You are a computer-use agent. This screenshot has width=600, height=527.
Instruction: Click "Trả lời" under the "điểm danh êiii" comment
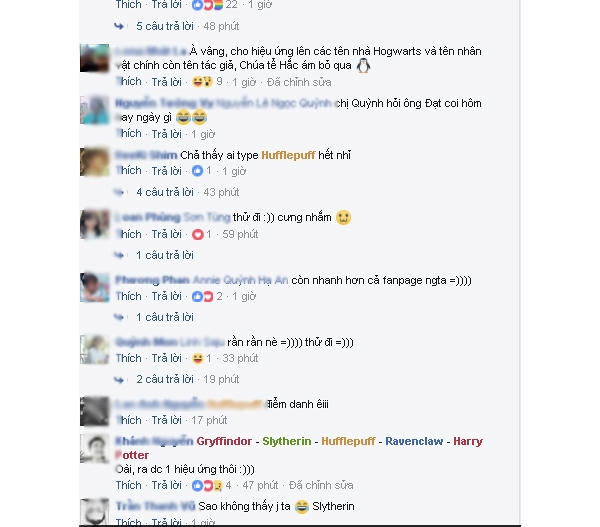(166, 420)
